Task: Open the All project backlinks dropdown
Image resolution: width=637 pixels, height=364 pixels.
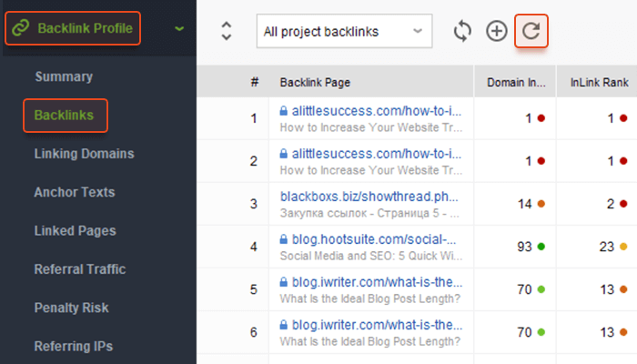Action: 344,31
